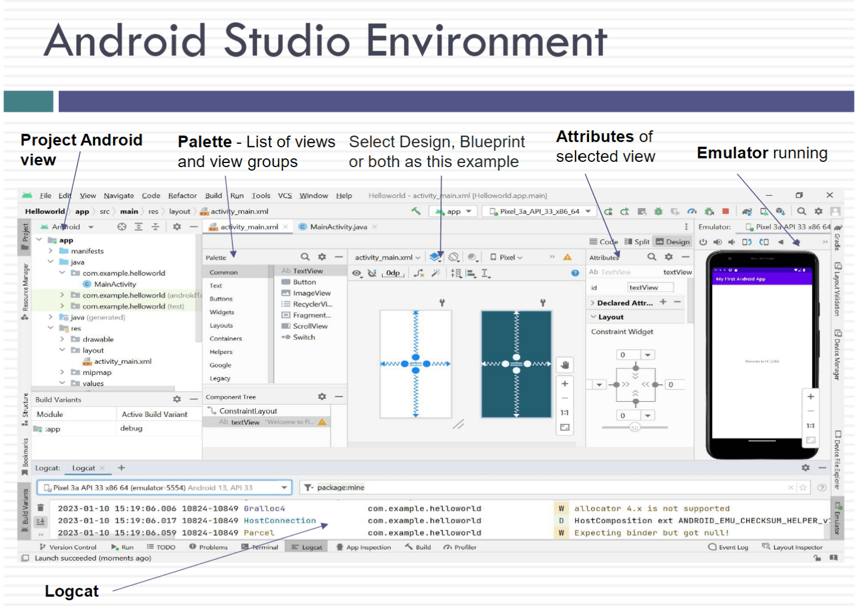Add a declared attribute with plus
865x616 pixels.
[663, 302]
